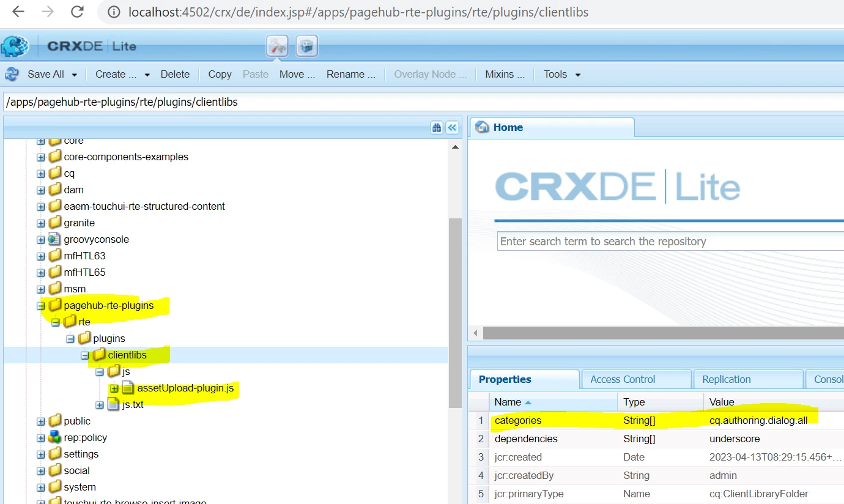
Task: Click the tree panel vertical scrollbar
Action: click(x=455, y=312)
